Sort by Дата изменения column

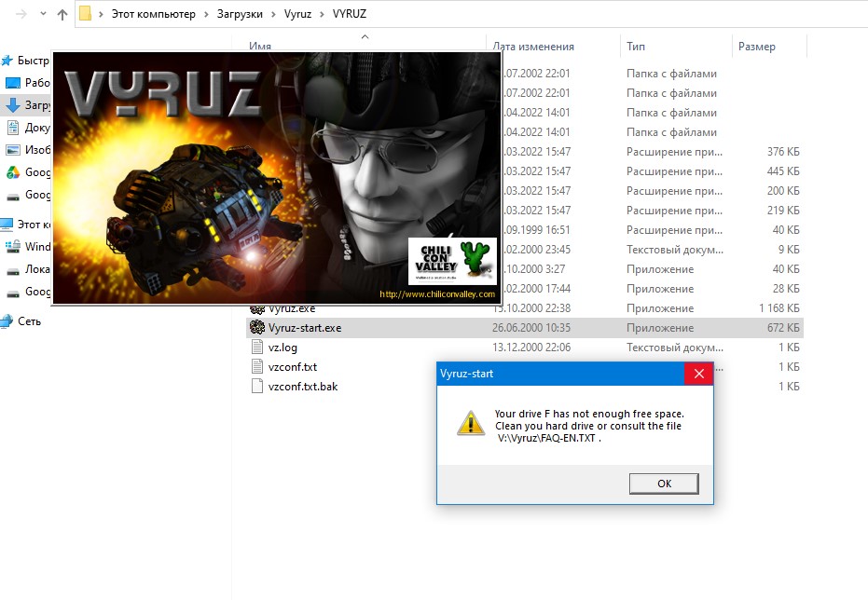point(533,47)
